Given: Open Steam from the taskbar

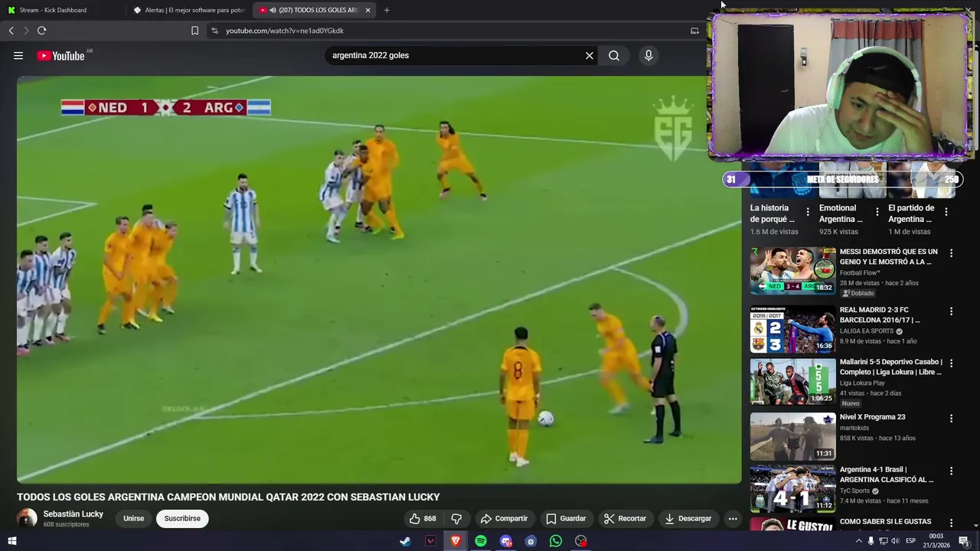Looking at the screenshot, I should point(405,541).
